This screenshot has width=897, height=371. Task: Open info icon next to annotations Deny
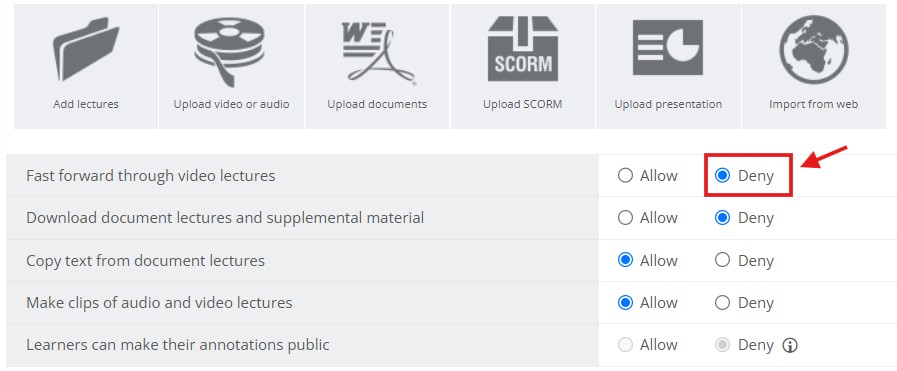[x=790, y=345]
